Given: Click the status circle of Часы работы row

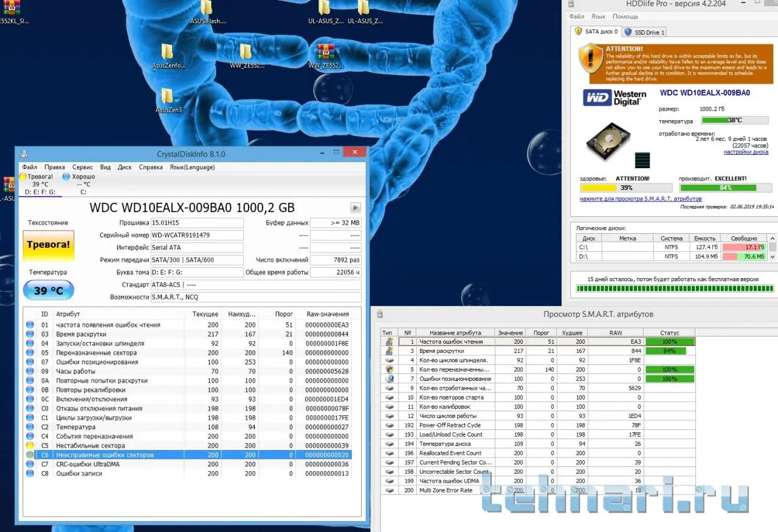Looking at the screenshot, I should [30, 372].
